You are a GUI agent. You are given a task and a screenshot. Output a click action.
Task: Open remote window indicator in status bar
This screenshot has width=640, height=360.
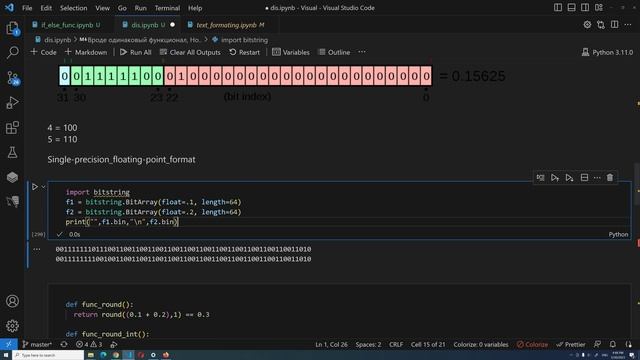point(9,344)
